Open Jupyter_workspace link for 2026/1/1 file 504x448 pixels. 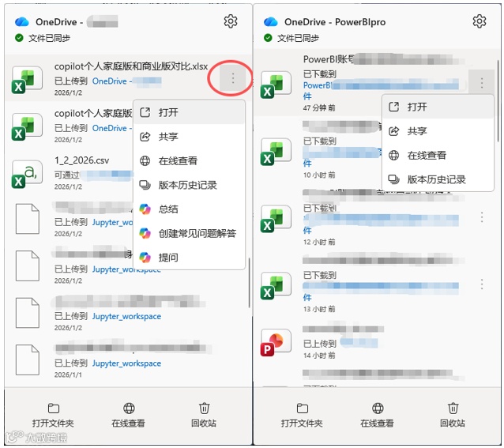(126, 363)
